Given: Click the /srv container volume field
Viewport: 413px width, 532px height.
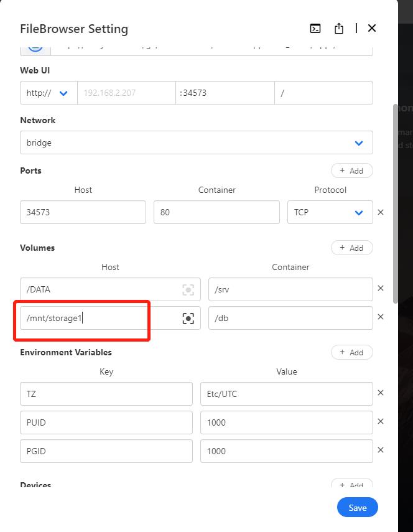Looking at the screenshot, I should point(290,289).
